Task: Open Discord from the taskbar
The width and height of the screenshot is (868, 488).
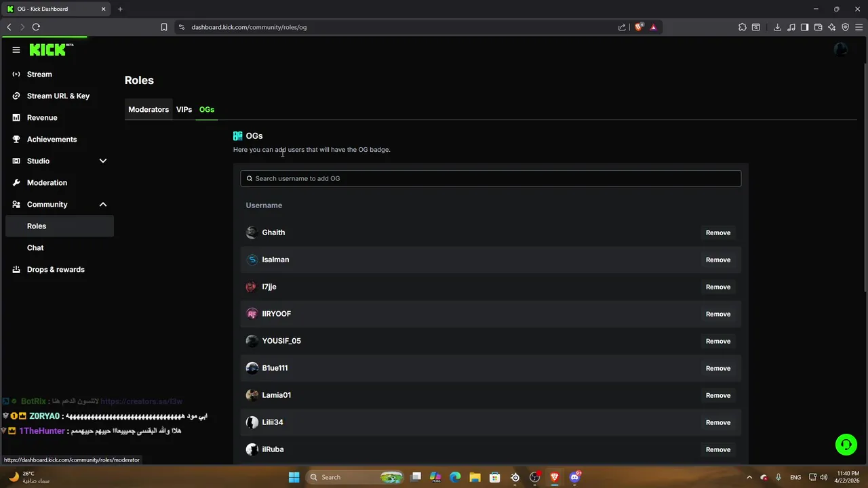Action: 574,477
